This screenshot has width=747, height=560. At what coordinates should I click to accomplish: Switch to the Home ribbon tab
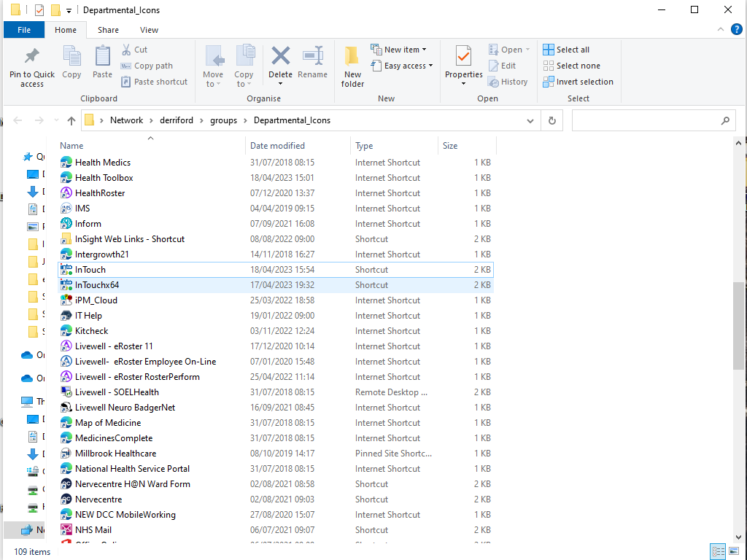pos(66,30)
